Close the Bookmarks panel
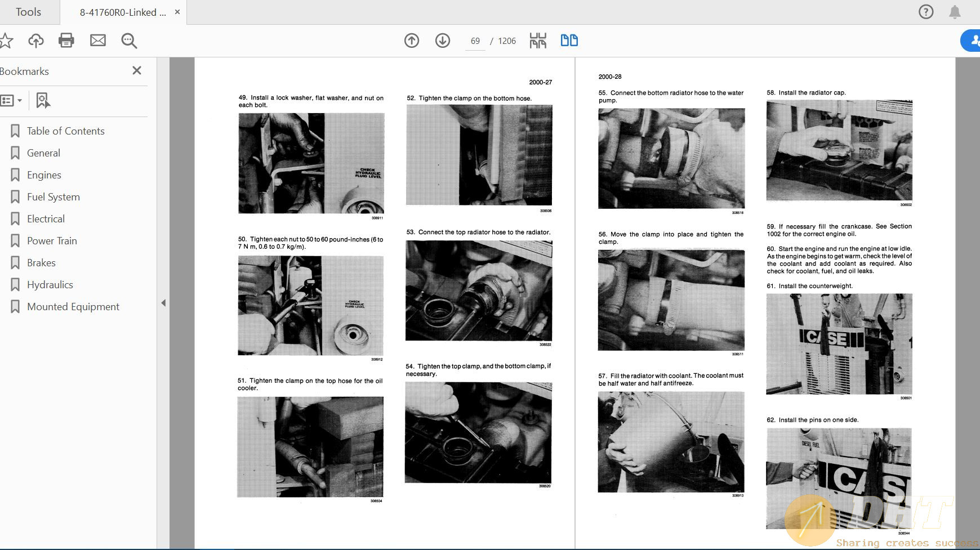Viewport: 980px width, 550px height. click(x=136, y=70)
